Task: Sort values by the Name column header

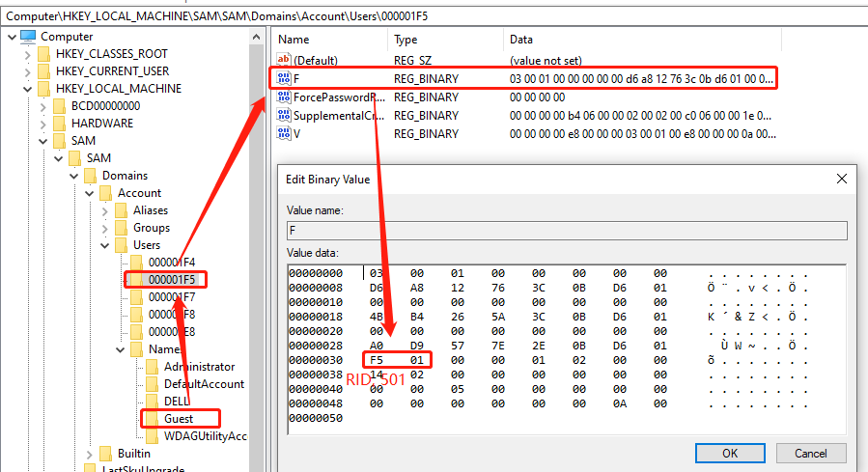Action: tap(328, 40)
